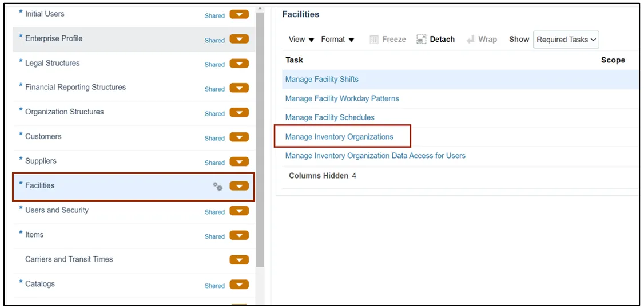644x308 pixels.
Task: Open the Format menu
Action: tap(337, 40)
